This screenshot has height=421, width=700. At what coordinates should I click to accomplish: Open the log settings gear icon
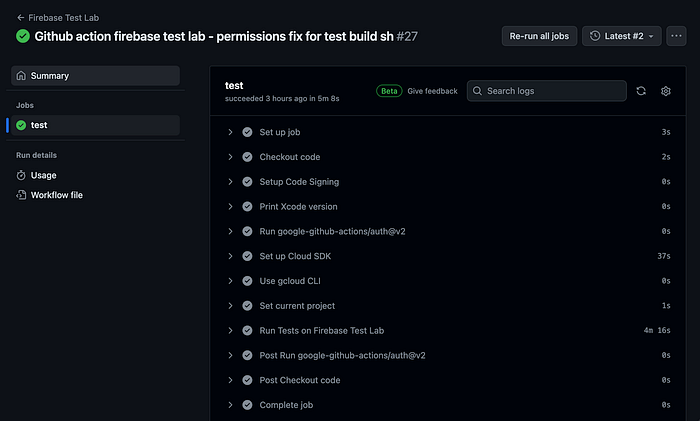(666, 91)
